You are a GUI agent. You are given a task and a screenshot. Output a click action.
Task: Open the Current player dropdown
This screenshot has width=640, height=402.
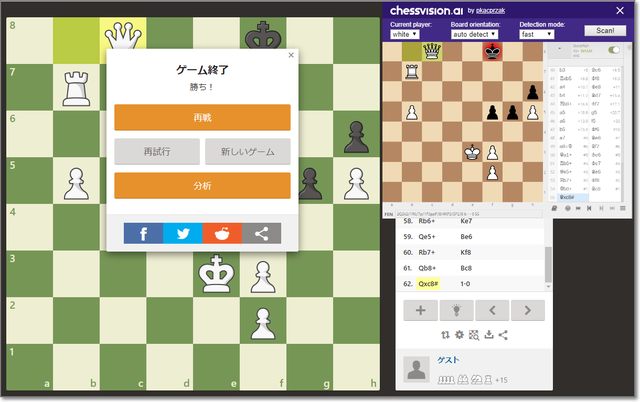tap(404, 34)
